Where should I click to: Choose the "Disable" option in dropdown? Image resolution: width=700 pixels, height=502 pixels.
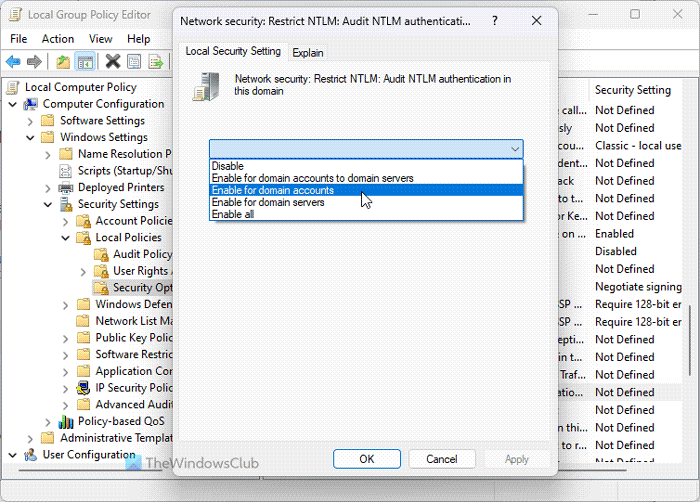[x=227, y=166]
